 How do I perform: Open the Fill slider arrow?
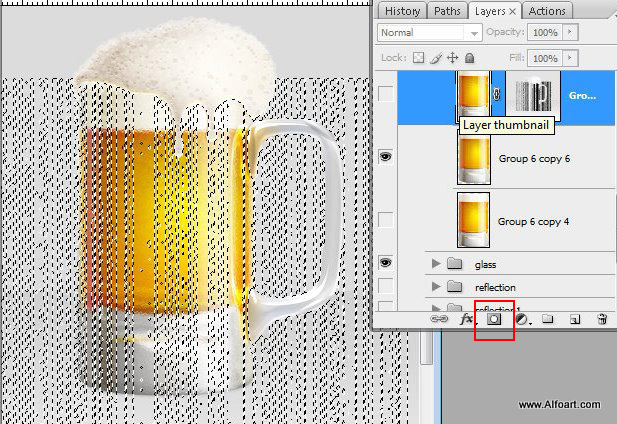(x=570, y=58)
